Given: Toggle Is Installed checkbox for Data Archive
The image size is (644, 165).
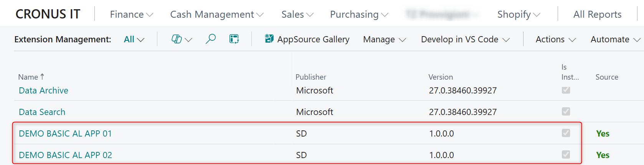Looking at the screenshot, I should (566, 90).
